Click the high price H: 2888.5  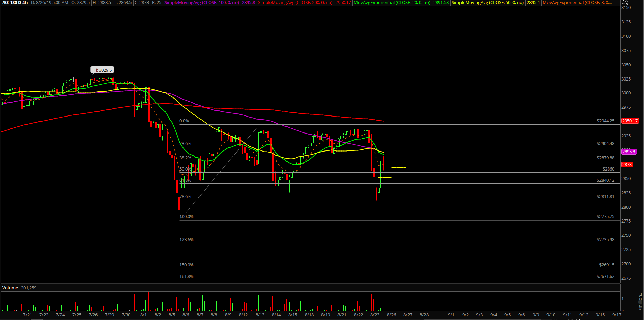pyautogui.click(x=102, y=3)
